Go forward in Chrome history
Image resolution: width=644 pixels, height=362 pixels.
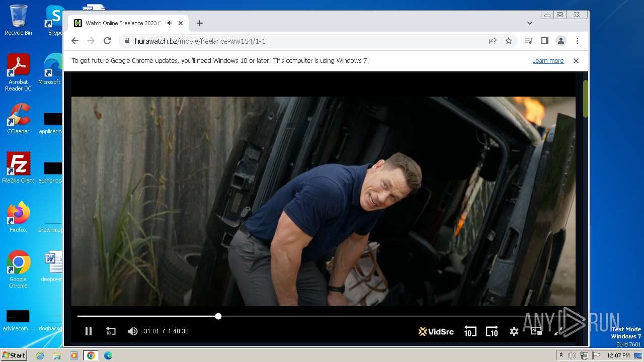click(91, 41)
